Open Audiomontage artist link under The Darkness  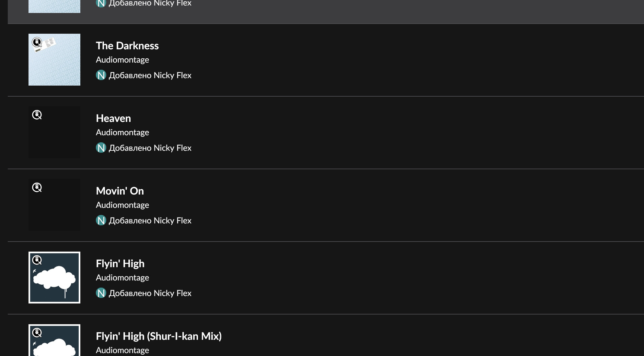coord(122,60)
